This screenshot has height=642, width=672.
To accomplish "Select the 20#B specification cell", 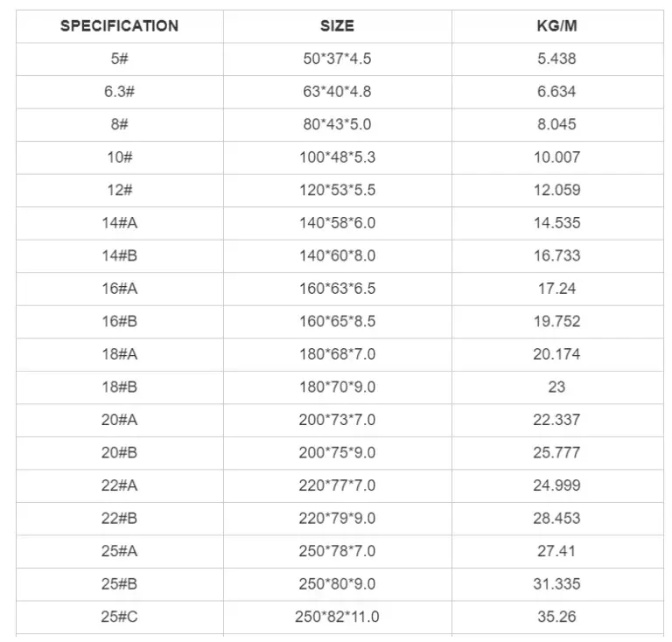I will (x=119, y=452).
